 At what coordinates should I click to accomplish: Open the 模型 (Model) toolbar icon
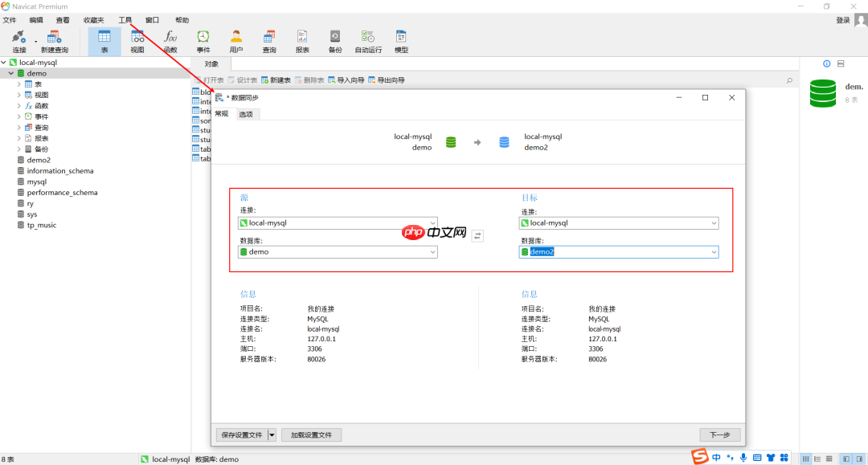(x=401, y=40)
